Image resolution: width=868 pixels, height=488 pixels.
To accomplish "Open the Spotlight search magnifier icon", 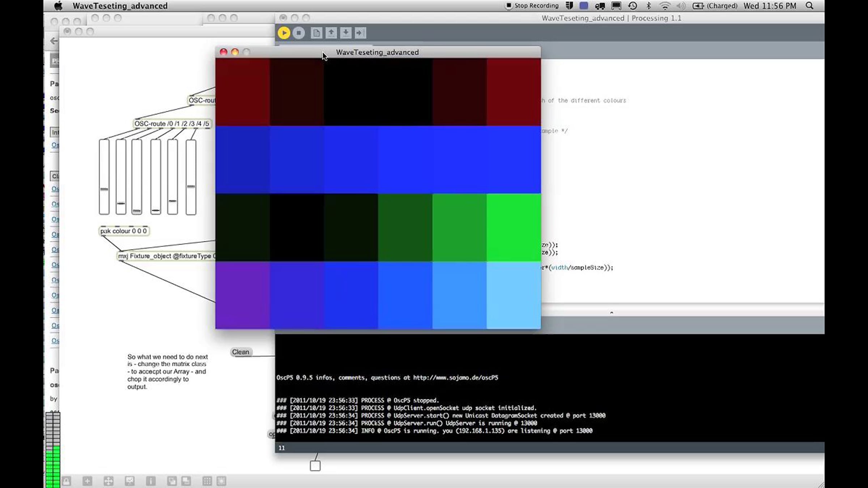I will (x=810, y=6).
